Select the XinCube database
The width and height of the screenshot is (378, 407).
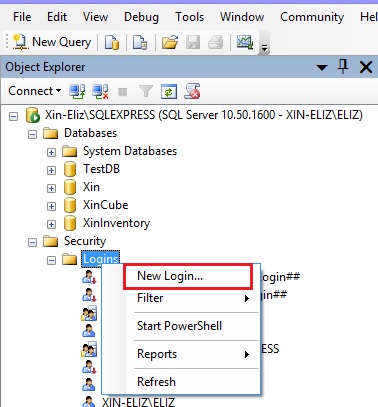point(105,205)
